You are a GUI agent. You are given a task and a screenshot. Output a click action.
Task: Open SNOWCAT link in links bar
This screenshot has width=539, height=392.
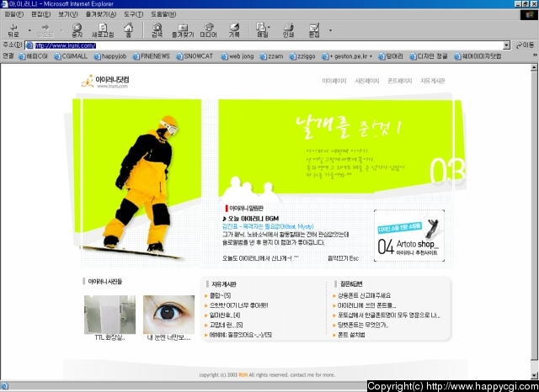pyautogui.click(x=195, y=56)
